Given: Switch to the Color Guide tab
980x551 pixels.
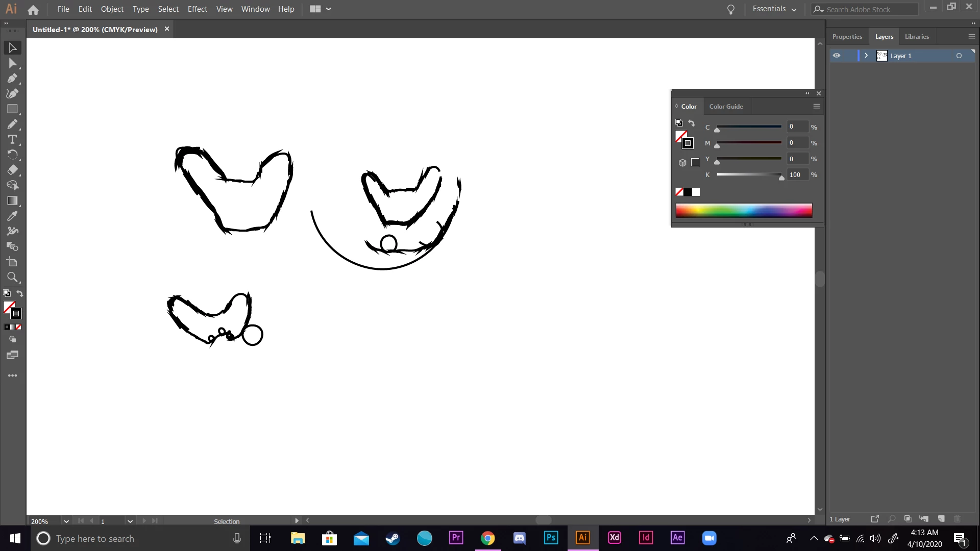Looking at the screenshot, I should [x=726, y=107].
